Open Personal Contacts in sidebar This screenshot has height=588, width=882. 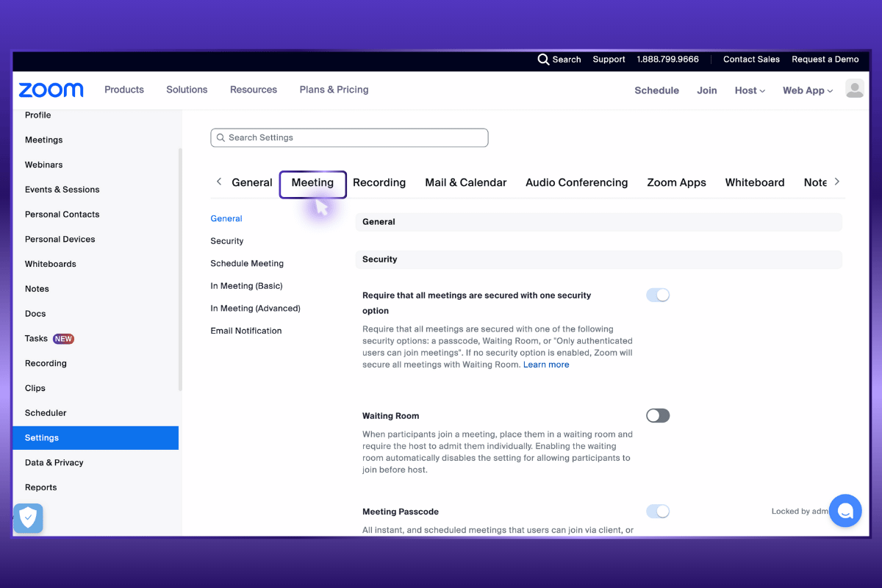[x=62, y=215]
